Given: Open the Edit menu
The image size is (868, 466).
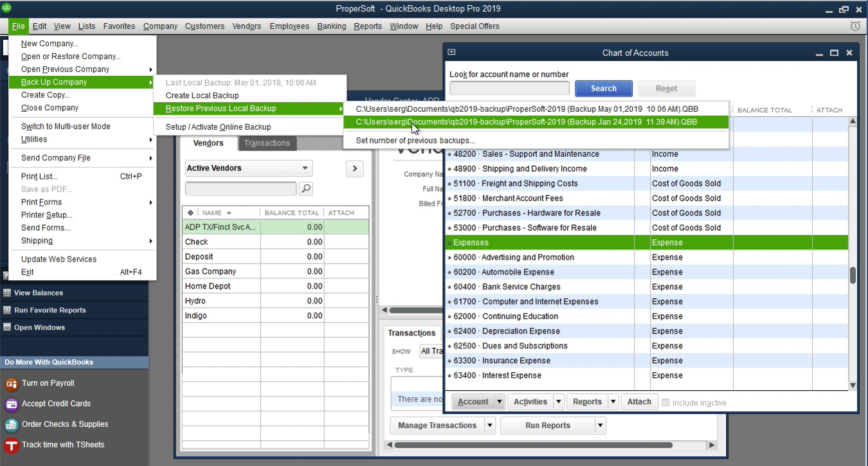Looking at the screenshot, I should pos(39,26).
